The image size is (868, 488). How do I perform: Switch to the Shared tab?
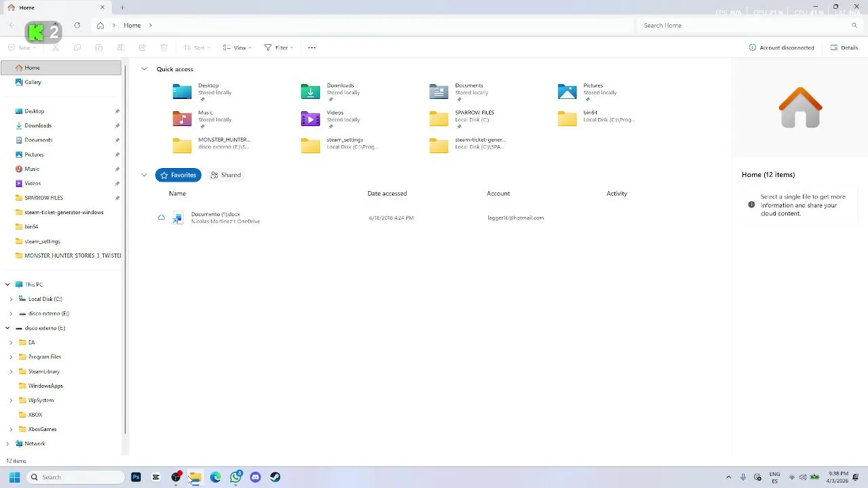click(226, 175)
